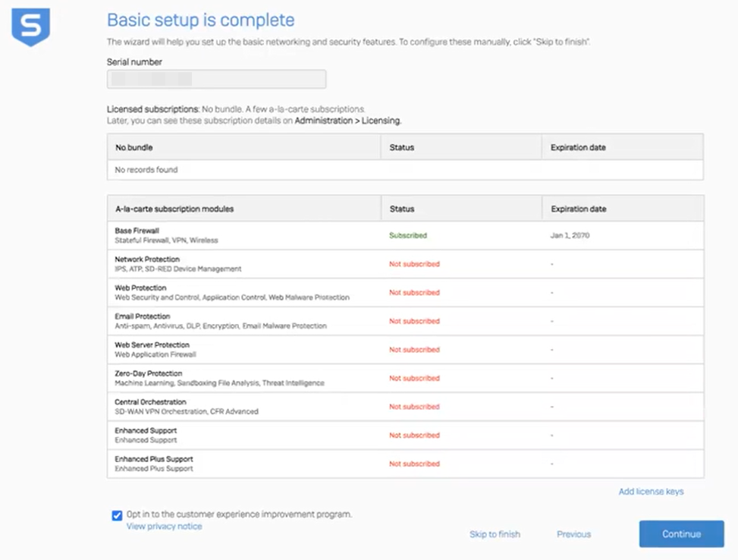The height and width of the screenshot is (560, 738).
Task: Click Expiration date header in modules table
Action: click(x=578, y=209)
